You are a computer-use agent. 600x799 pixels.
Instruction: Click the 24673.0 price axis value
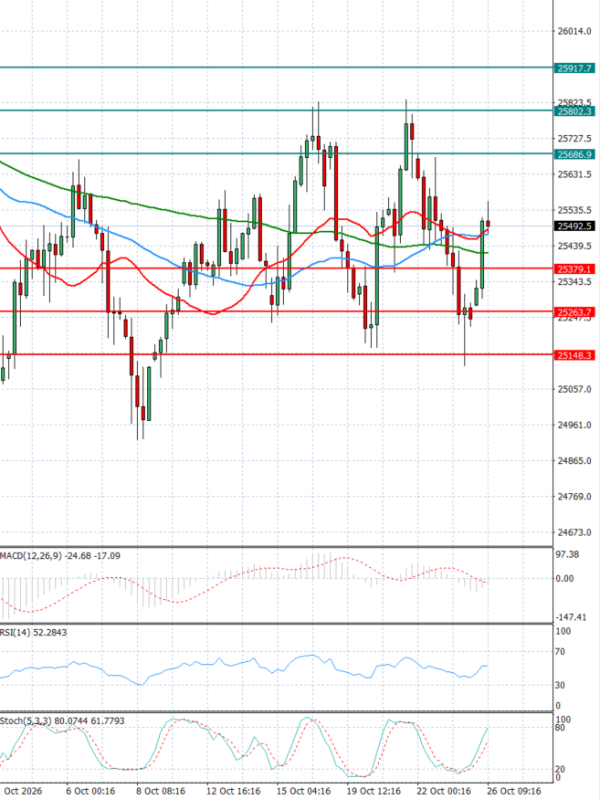575,533
